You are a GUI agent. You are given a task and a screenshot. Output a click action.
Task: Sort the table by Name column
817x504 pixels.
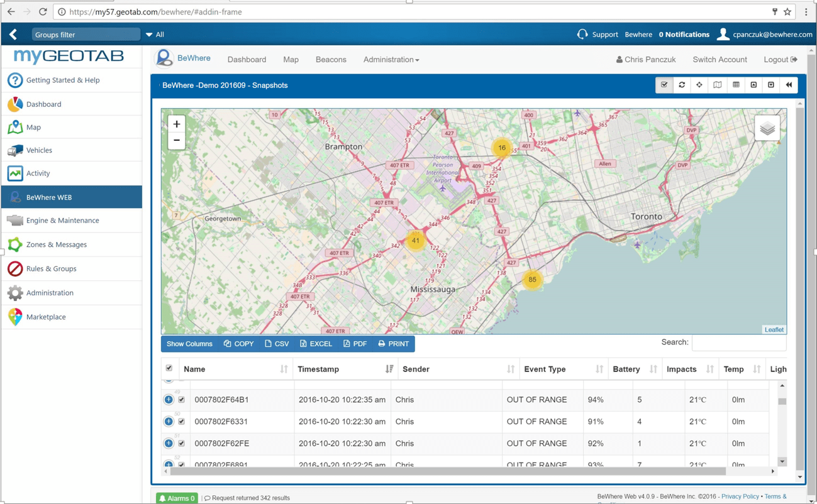click(x=236, y=370)
